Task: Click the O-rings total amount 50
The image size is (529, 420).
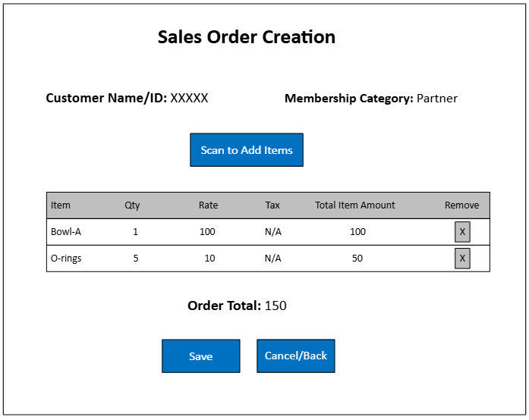Action: pos(357,259)
